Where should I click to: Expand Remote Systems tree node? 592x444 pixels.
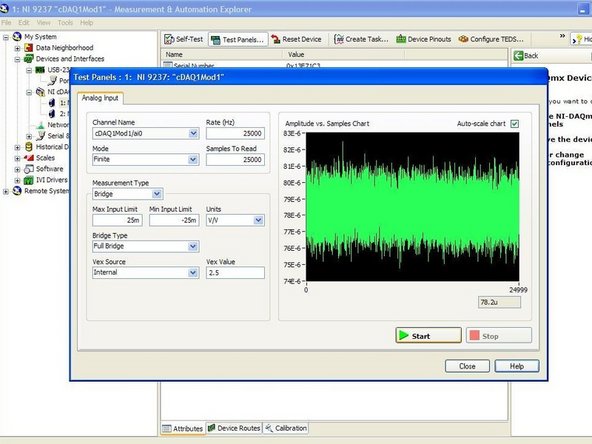6,191
